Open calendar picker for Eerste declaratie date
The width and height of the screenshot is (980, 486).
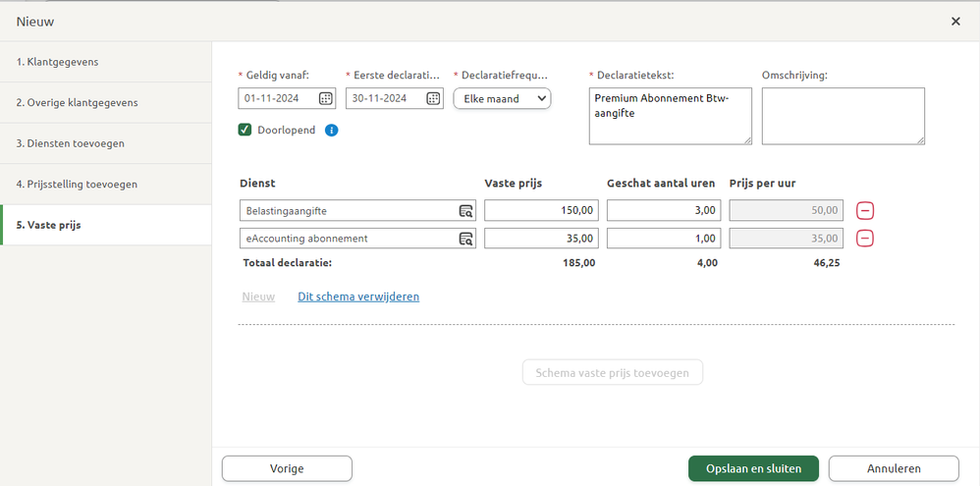434,98
